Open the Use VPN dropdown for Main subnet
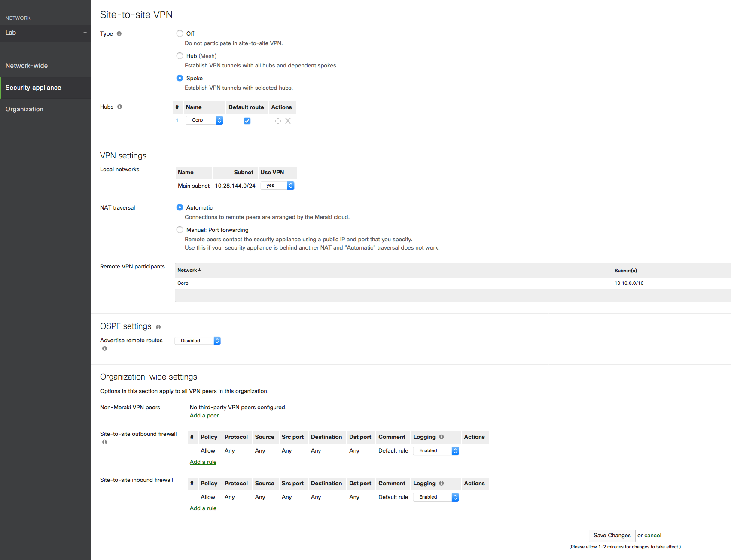Viewport: 731px width, 560px height. point(277,186)
